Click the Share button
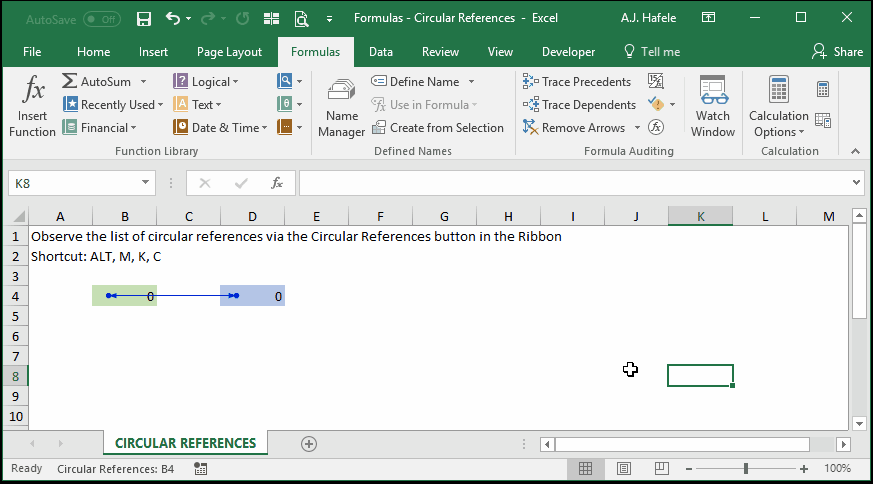873x484 pixels. 837,52
